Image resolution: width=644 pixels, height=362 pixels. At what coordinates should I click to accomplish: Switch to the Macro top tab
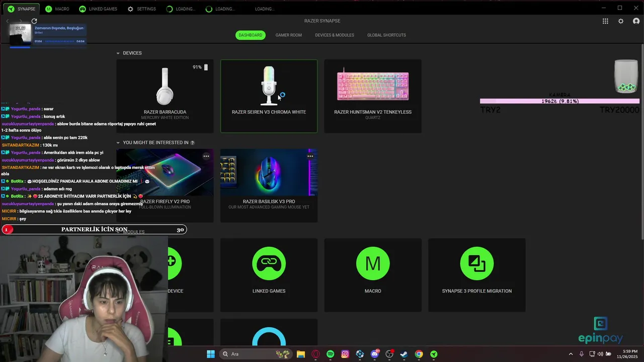pyautogui.click(x=57, y=9)
